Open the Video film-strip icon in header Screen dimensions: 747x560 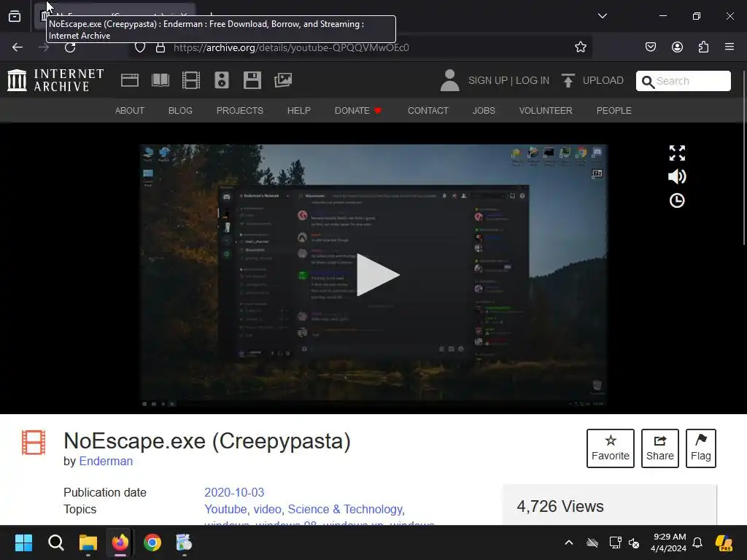tap(191, 80)
